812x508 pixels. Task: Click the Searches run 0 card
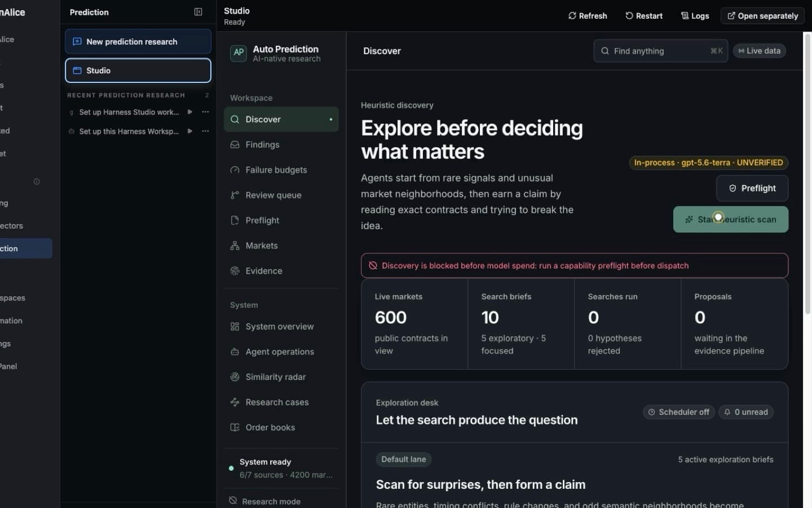pyautogui.click(x=628, y=323)
